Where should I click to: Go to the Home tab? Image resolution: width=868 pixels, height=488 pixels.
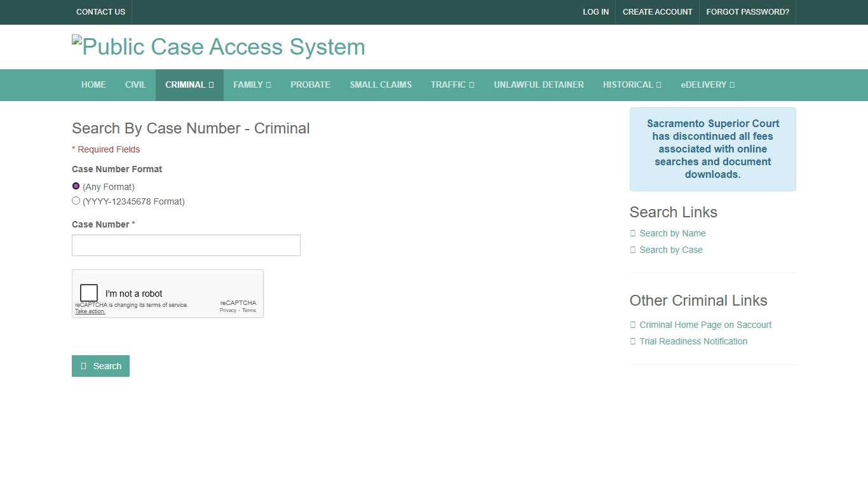point(93,85)
